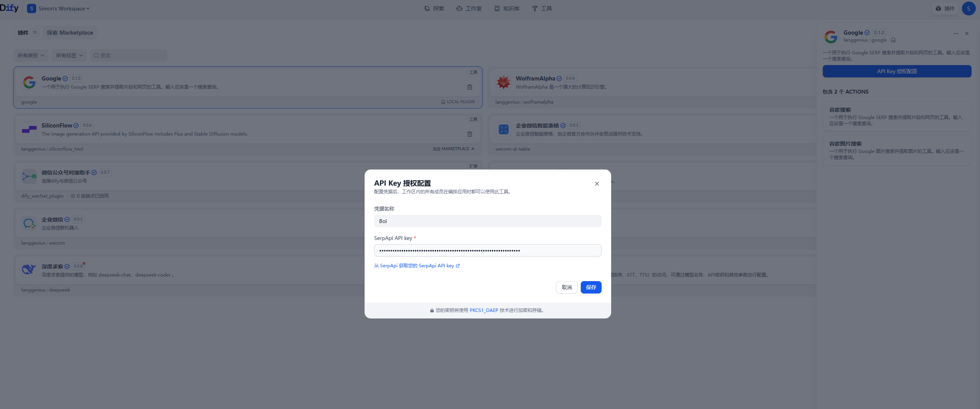Image resolution: width=980 pixels, height=409 pixels.
Task: Delete the Google plugin using its trash icon
Action: 470,87
